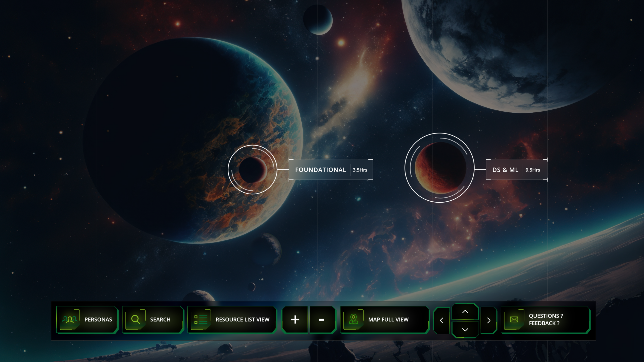Viewport: 644px width, 362px height.
Task: Pan map left with left arrow
Action: (x=441, y=321)
